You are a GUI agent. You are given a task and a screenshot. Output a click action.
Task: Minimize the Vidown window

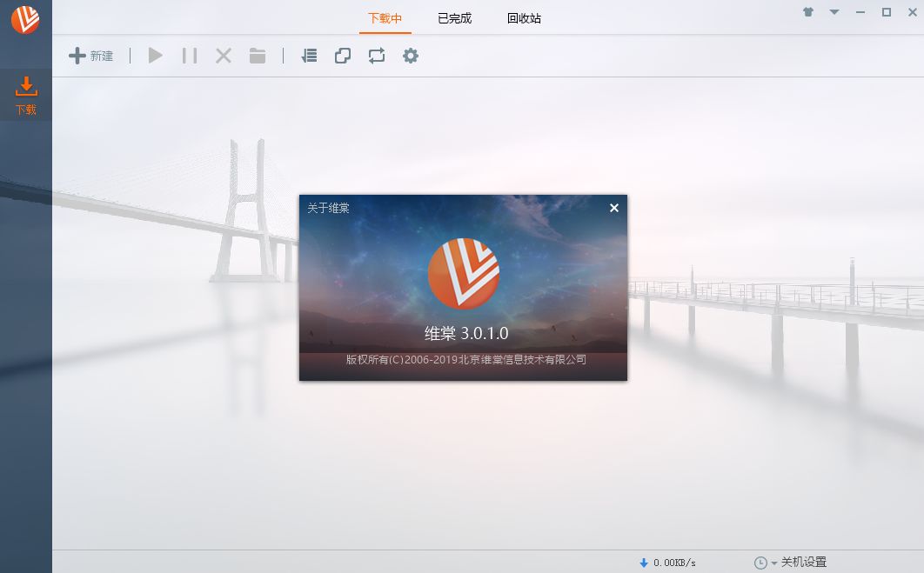860,12
